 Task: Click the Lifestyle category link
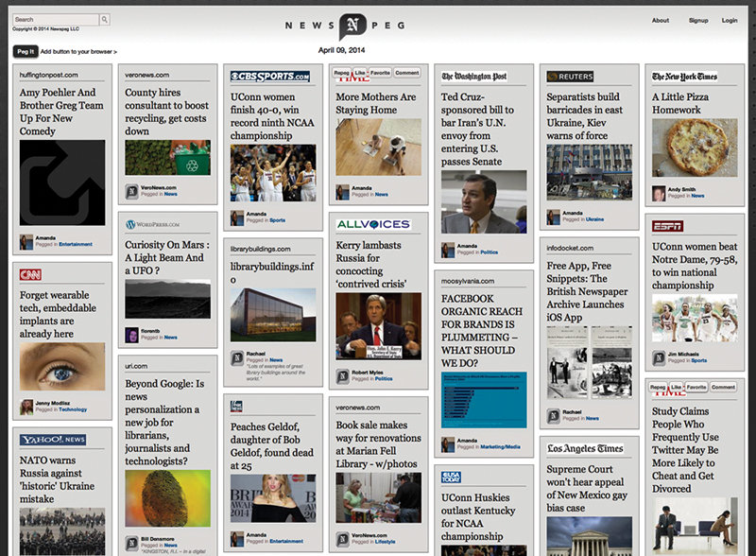click(385, 542)
